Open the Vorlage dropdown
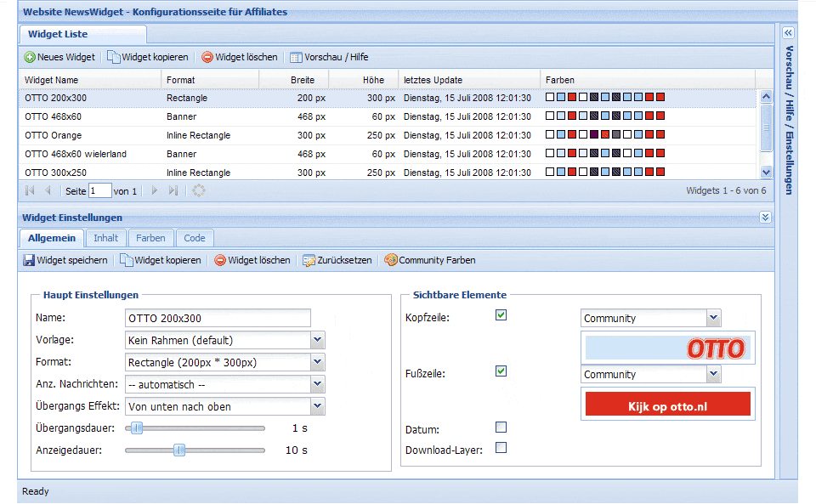The height and width of the screenshot is (504, 816). (x=318, y=340)
